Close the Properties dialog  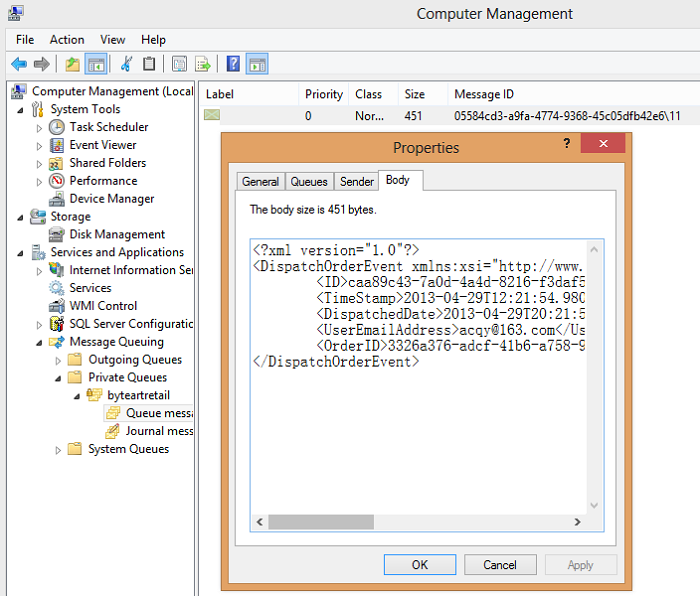(603, 143)
